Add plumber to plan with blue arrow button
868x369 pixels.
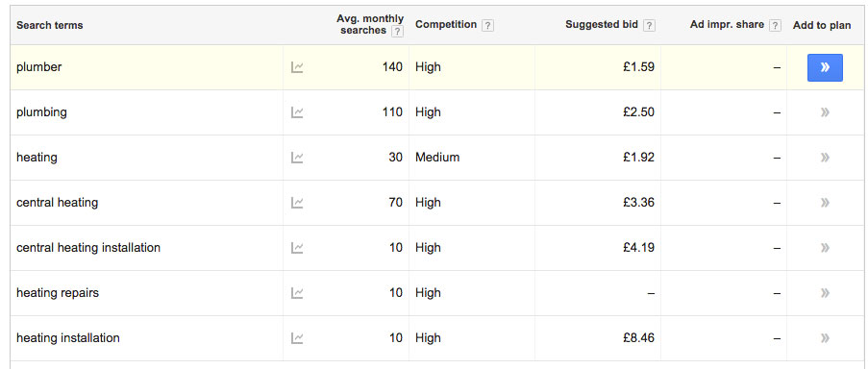[x=825, y=67]
